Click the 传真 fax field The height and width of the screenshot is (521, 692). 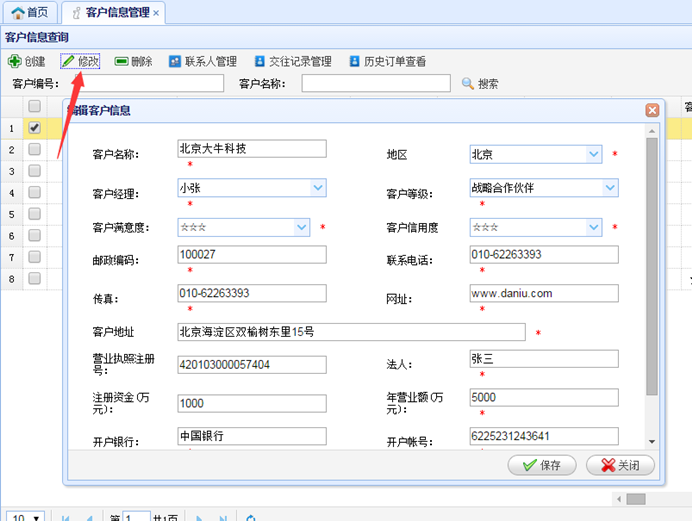coord(252,293)
